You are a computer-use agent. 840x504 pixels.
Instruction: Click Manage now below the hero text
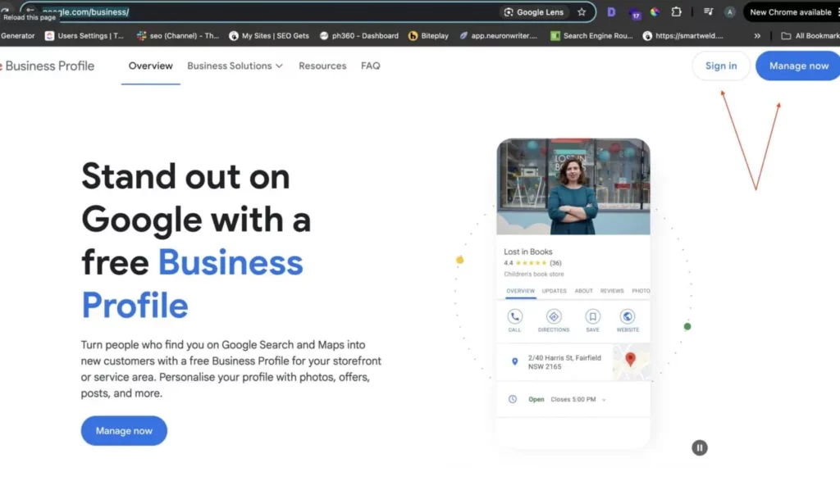[124, 431]
